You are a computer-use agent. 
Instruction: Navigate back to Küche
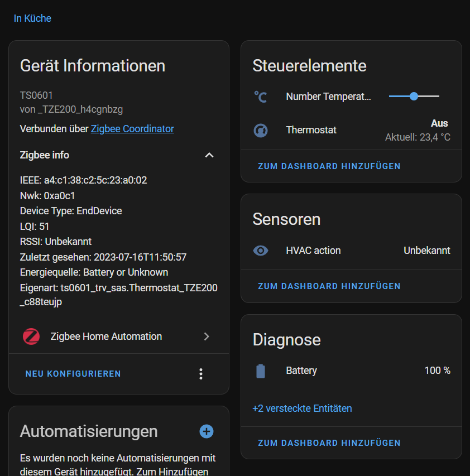tap(32, 18)
